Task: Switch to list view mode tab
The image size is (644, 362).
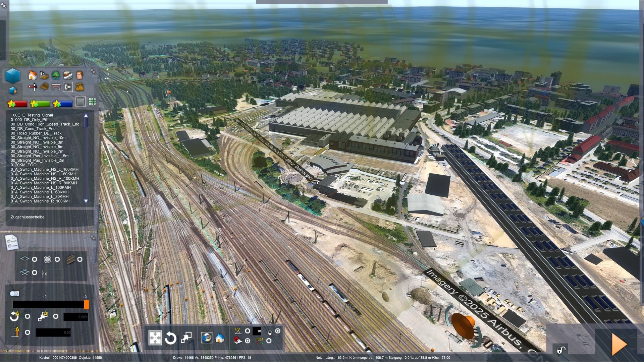Action: coord(80,102)
